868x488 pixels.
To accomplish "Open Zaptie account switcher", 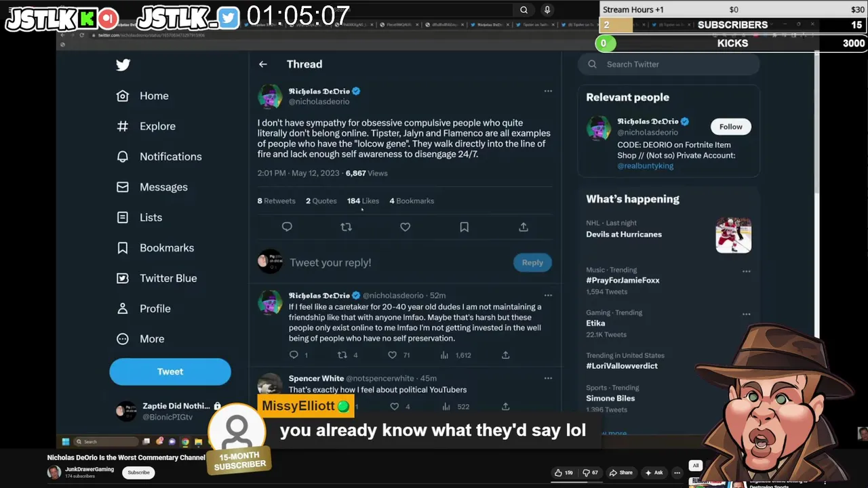I will (x=170, y=411).
